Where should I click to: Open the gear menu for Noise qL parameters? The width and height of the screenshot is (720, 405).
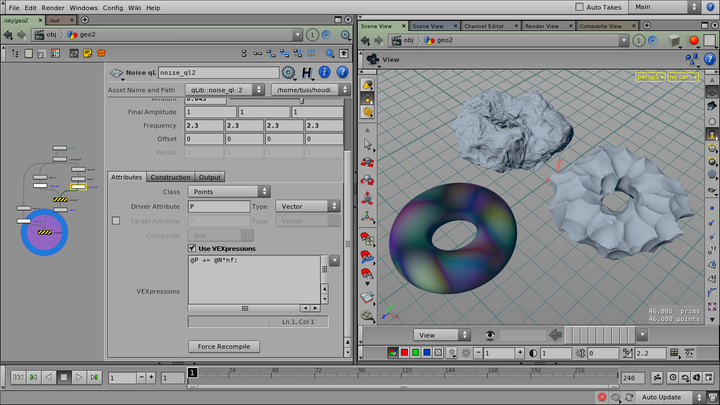(289, 73)
